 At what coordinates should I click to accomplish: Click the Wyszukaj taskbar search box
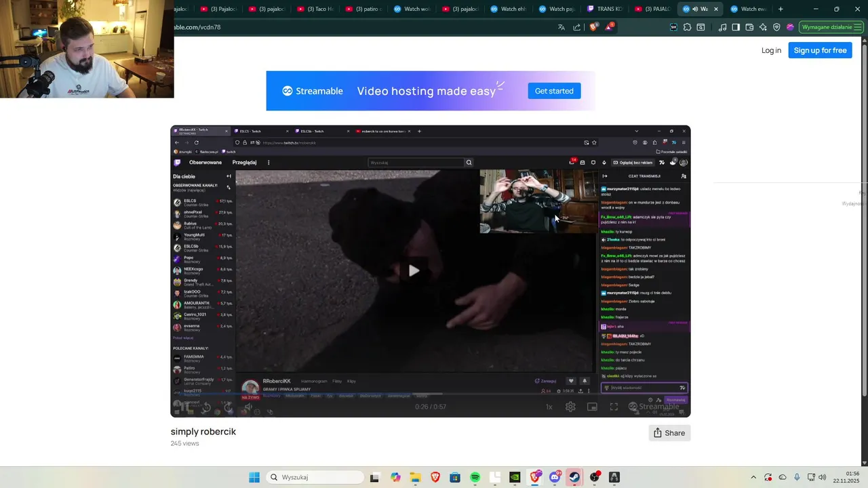pyautogui.click(x=315, y=477)
